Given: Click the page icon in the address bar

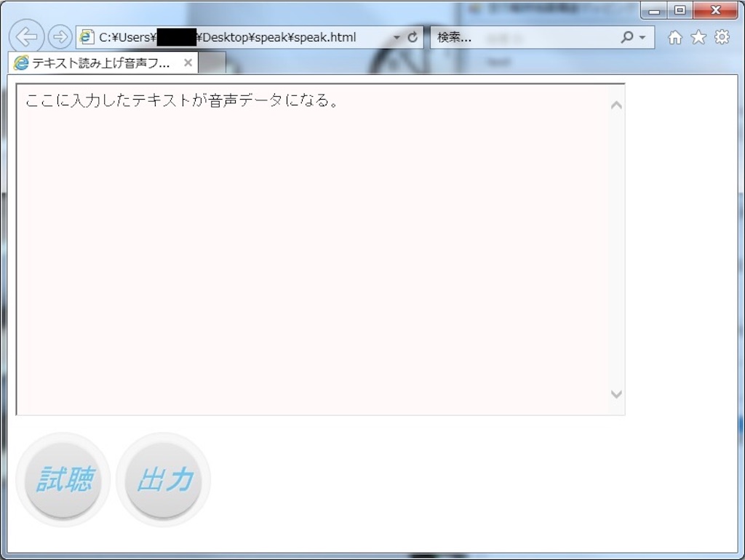Looking at the screenshot, I should tap(87, 37).
